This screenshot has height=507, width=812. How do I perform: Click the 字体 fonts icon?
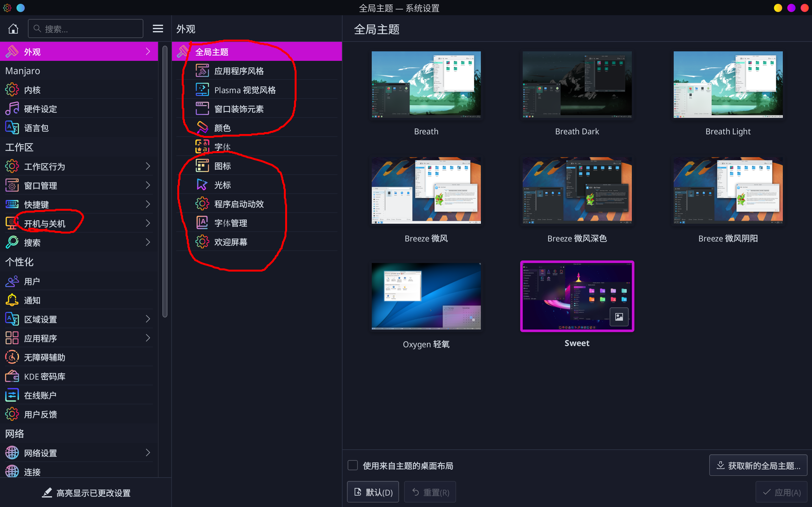(202, 147)
